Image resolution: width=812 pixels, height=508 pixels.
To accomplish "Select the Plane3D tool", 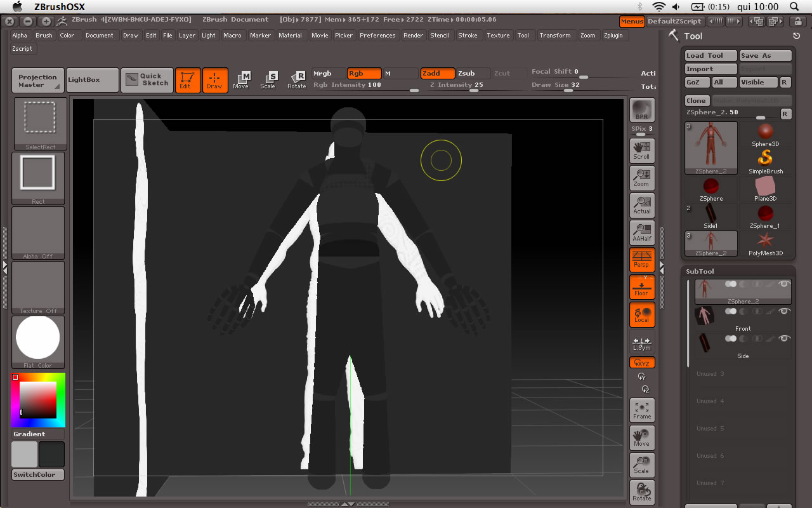I will [766, 189].
